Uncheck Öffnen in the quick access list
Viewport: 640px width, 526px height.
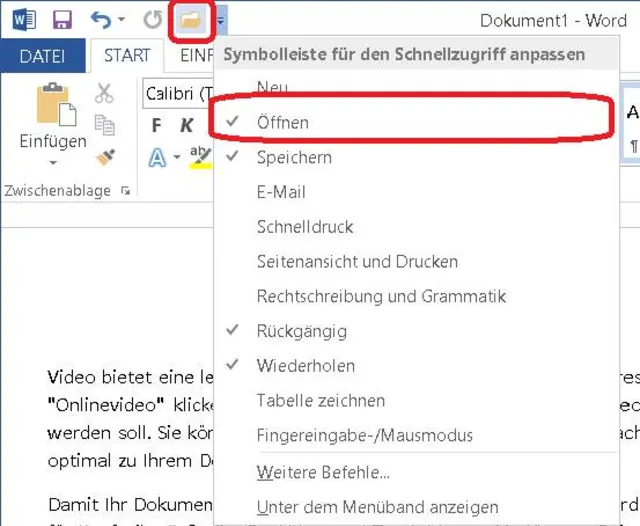[282, 122]
